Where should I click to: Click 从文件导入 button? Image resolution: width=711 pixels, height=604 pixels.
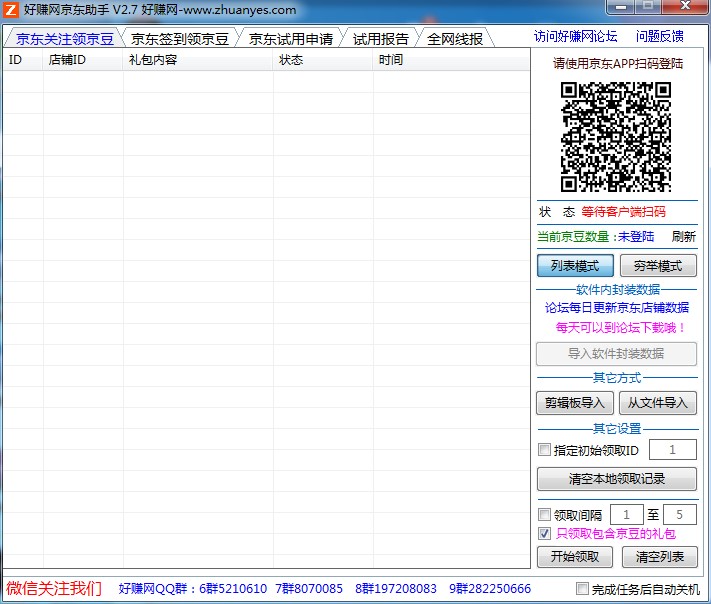pos(658,403)
